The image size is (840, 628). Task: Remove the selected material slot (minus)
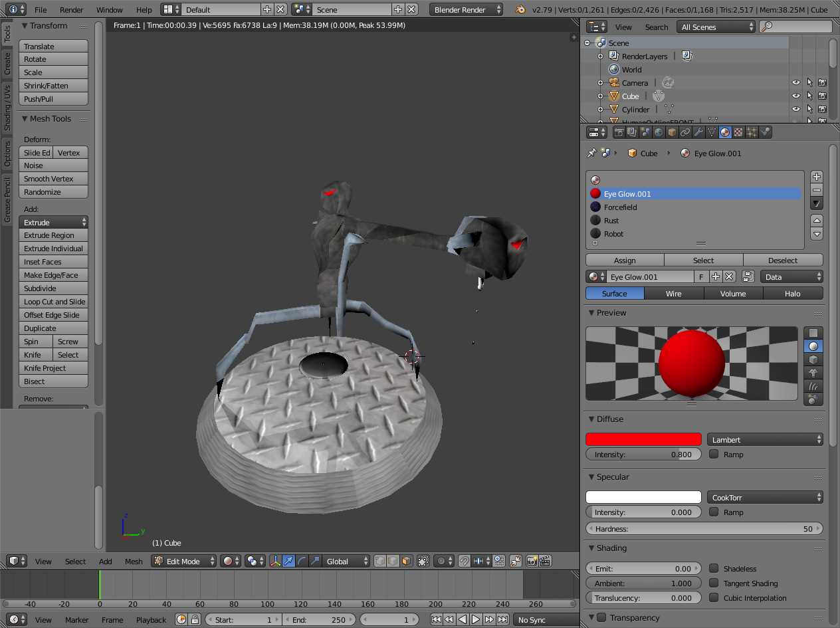[x=817, y=190]
